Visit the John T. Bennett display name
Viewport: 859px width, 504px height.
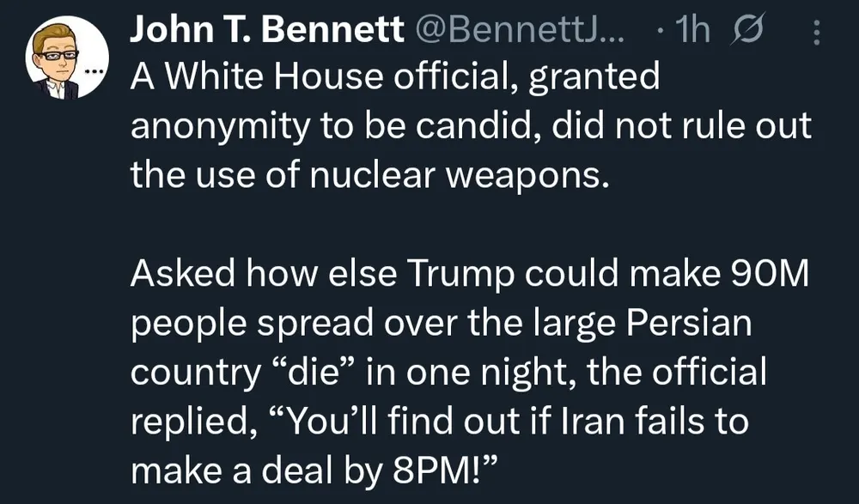pyautogui.click(x=266, y=33)
